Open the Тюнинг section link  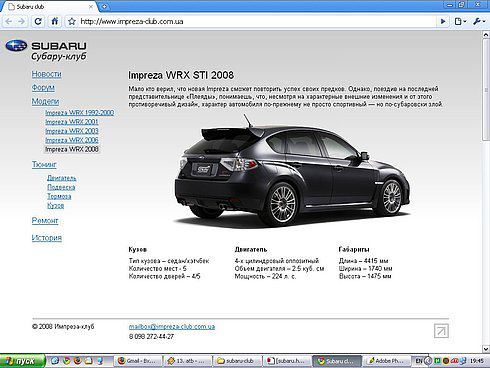coord(44,164)
